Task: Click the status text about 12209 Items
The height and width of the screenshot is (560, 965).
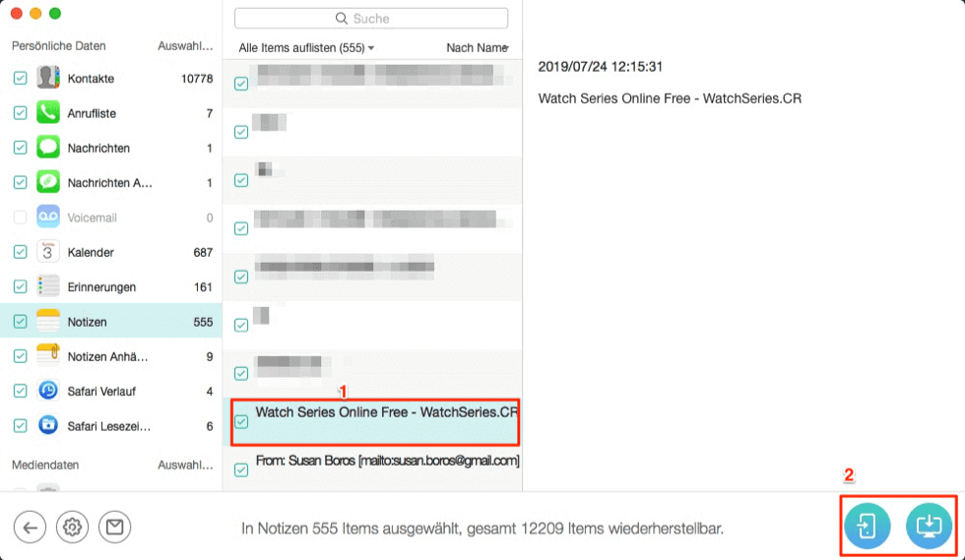Action: click(x=482, y=529)
